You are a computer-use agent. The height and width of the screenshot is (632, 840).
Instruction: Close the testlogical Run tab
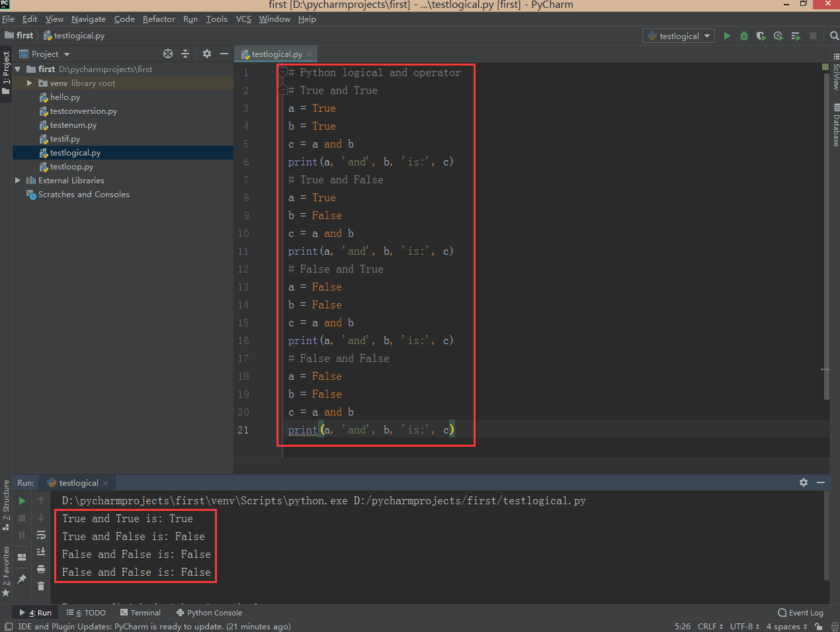click(x=105, y=483)
